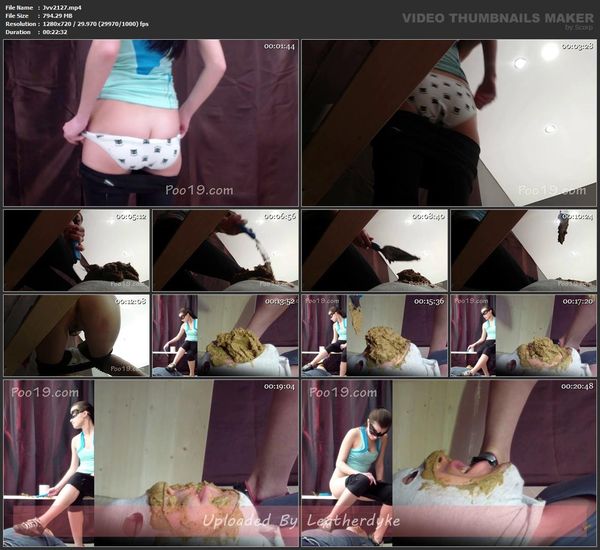Choose the thumbnail at 00:13:52
The height and width of the screenshot is (550, 600).
225,335
